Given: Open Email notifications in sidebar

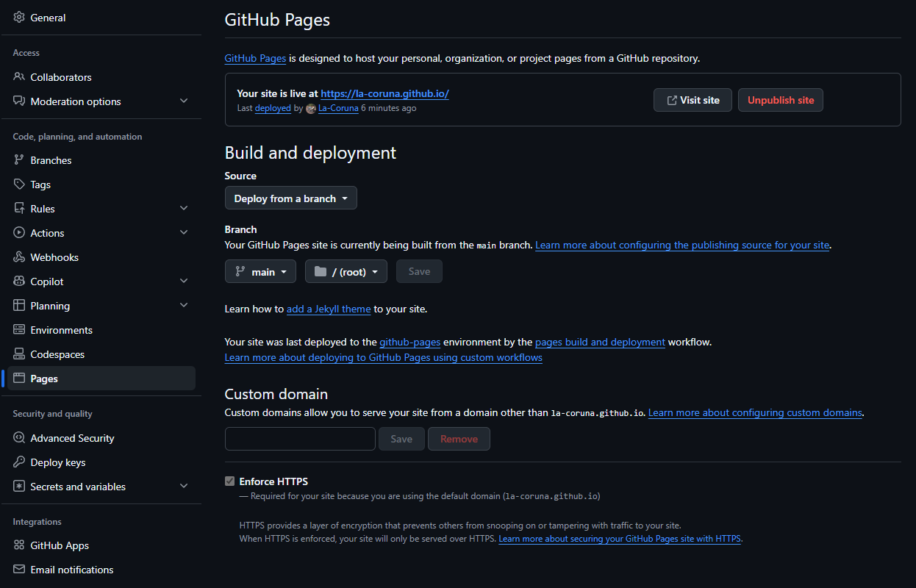Looking at the screenshot, I should point(101,570).
